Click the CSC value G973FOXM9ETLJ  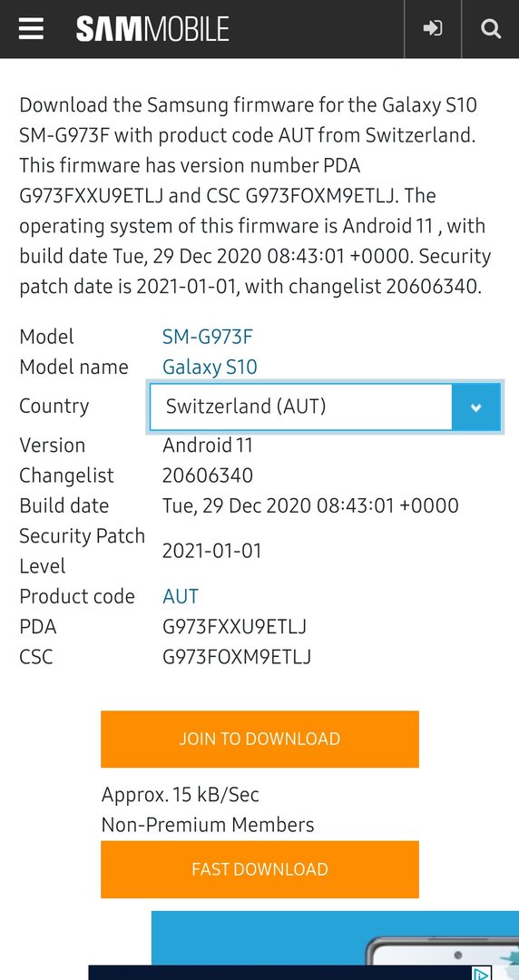point(237,657)
